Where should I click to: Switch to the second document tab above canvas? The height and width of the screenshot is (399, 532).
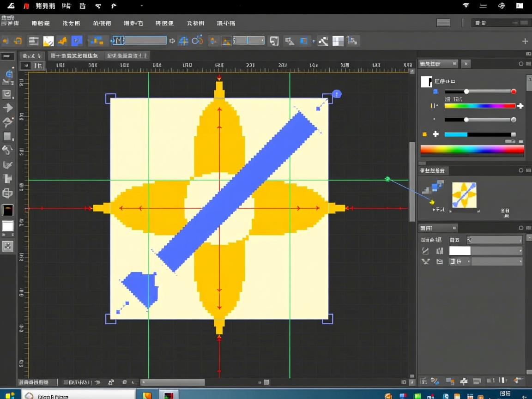74,56
